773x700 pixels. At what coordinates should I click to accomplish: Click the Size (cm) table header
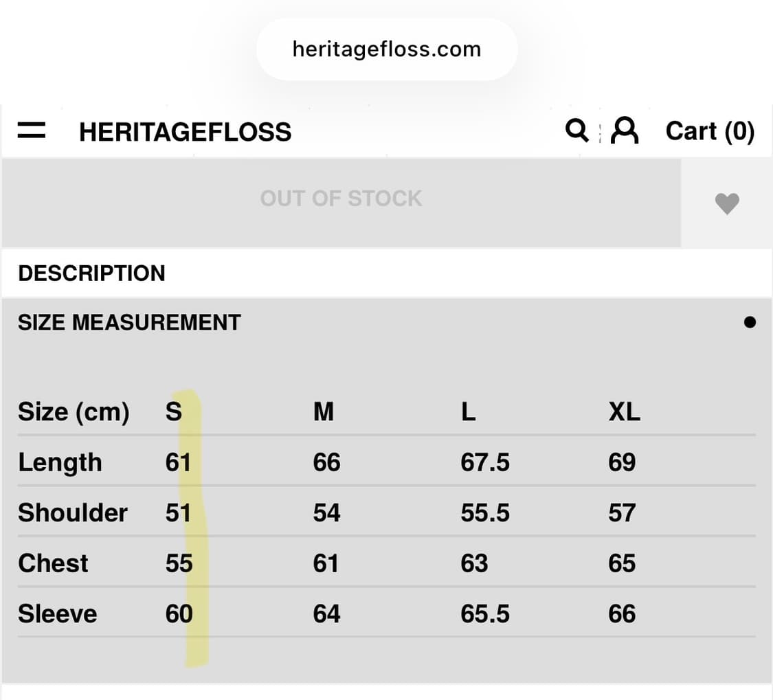(74, 412)
